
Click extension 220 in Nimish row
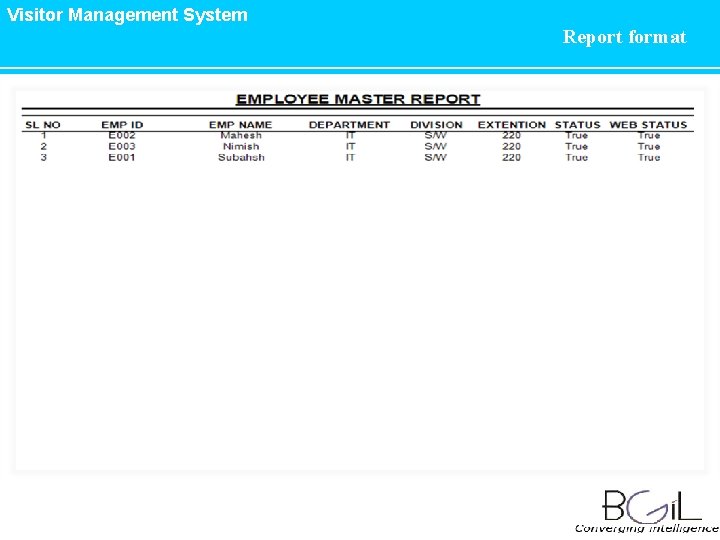pos(511,146)
